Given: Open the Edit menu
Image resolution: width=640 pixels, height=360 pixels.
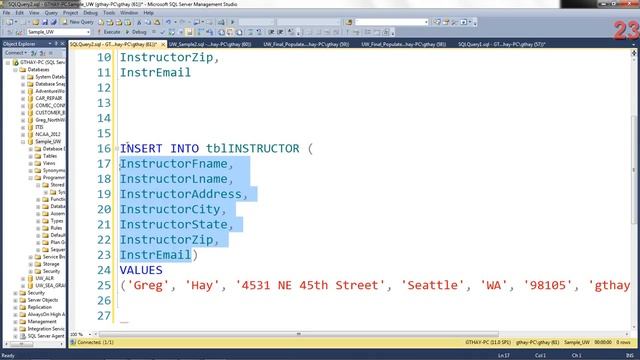Looking at the screenshot, I should coord(20,13).
